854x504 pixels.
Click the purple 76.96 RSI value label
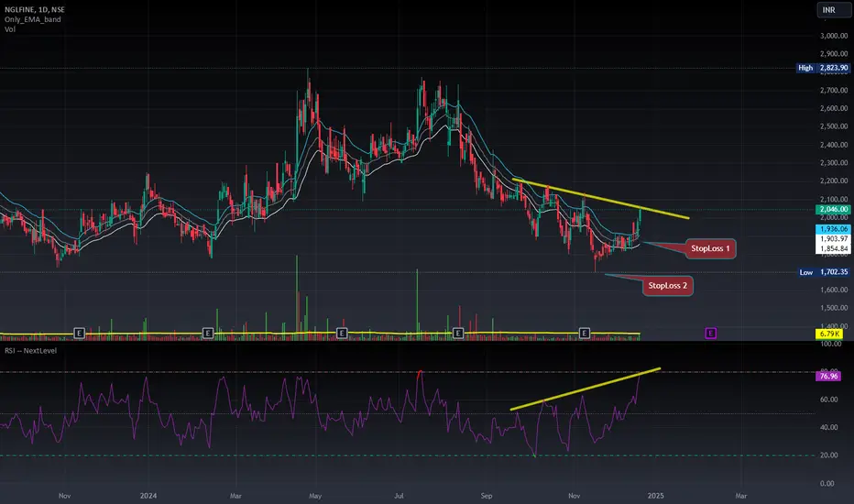(x=828, y=376)
